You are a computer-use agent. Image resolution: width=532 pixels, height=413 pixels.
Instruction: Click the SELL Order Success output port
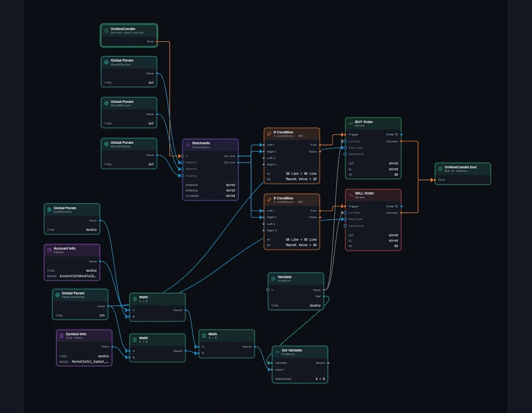pyautogui.click(x=401, y=213)
